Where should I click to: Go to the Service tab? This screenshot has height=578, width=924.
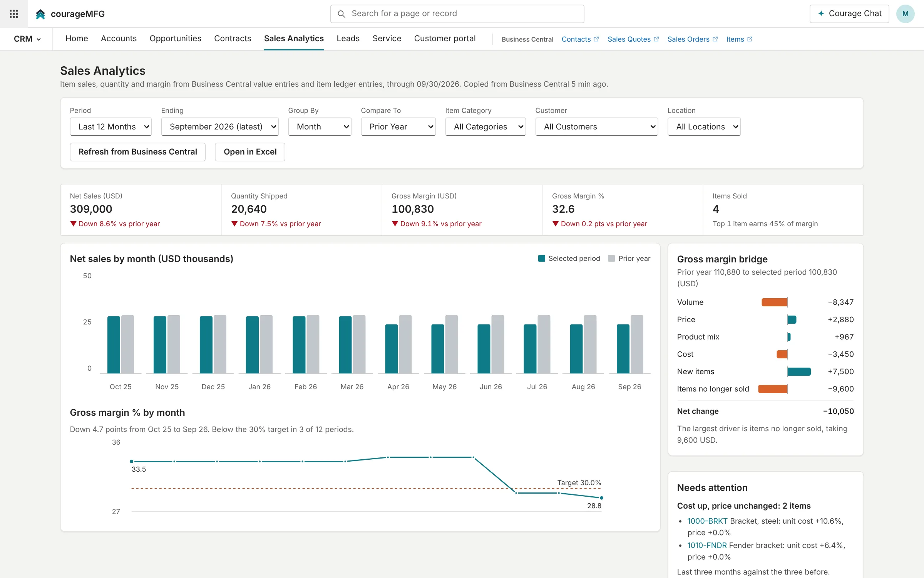[387, 39]
